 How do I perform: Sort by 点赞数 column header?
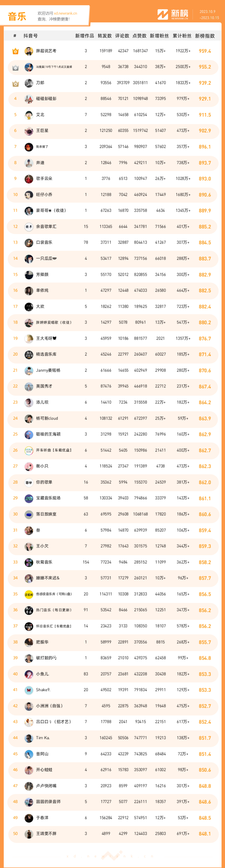pos(139,36)
